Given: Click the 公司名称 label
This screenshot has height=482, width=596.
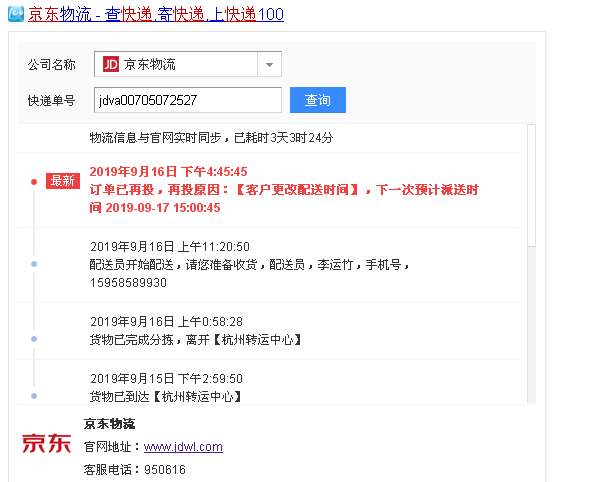Looking at the screenshot, I should coord(52,65).
